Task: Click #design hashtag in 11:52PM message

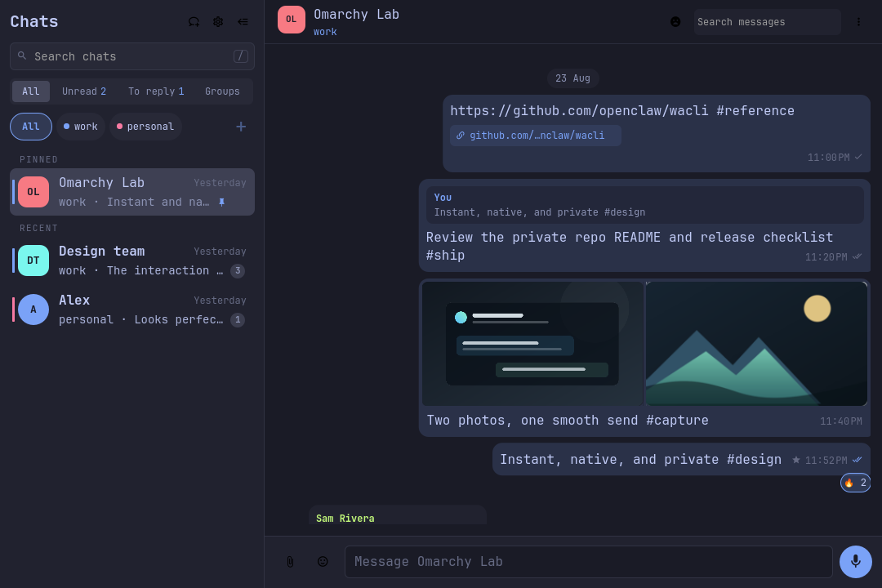Action: tap(754, 460)
